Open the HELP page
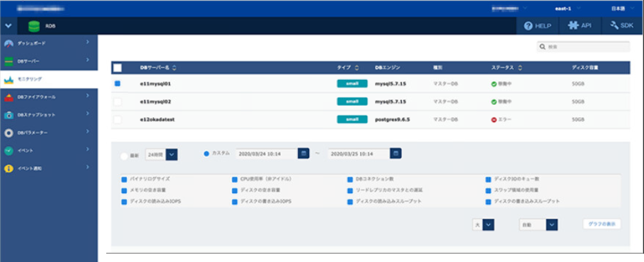The image size is (644, 262). (x=538, y=26)
